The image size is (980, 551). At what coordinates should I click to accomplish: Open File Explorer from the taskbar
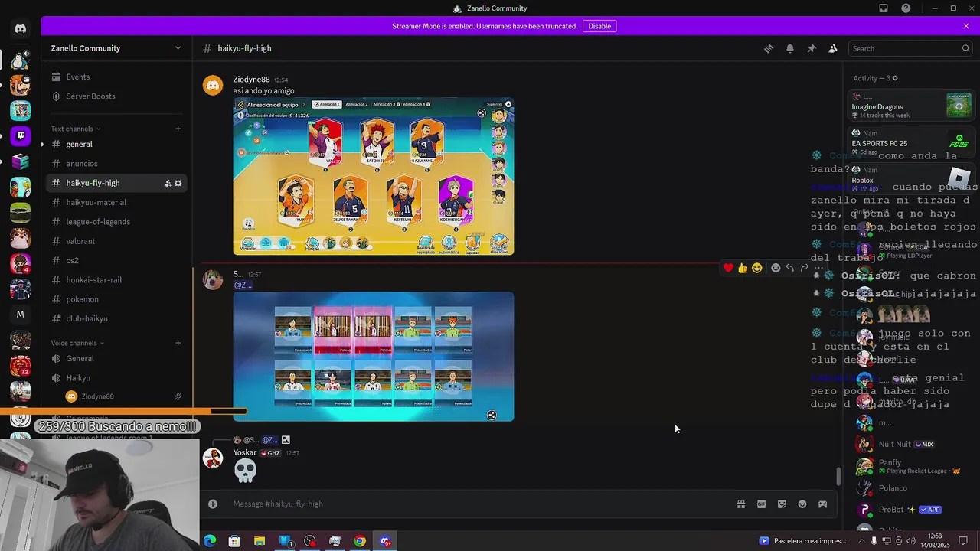click(x=260, y=541)
